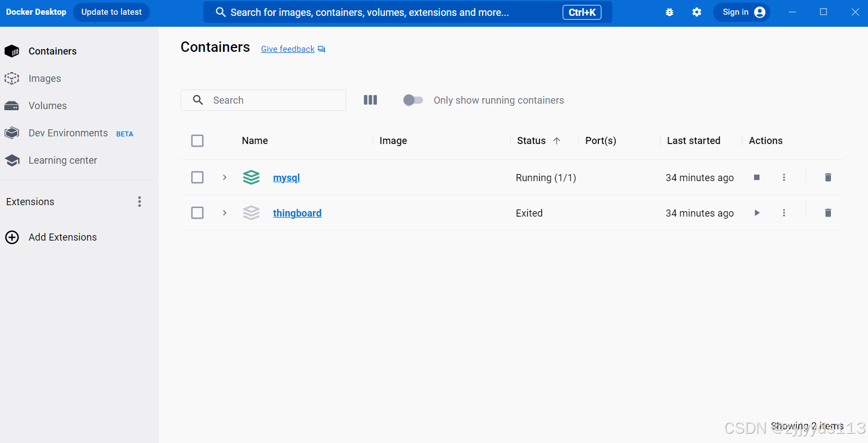Sort by Status column header
This screenshot has height=443, width=868.
coord(531,141)
